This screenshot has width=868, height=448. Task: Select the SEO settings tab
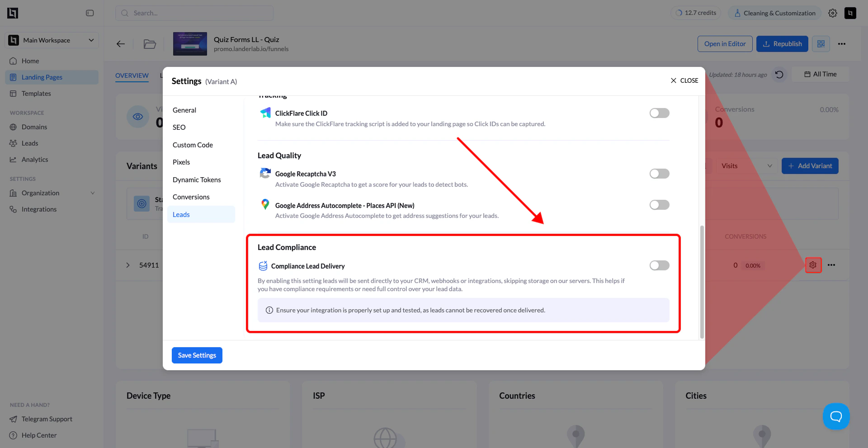[x=179, y=127]
